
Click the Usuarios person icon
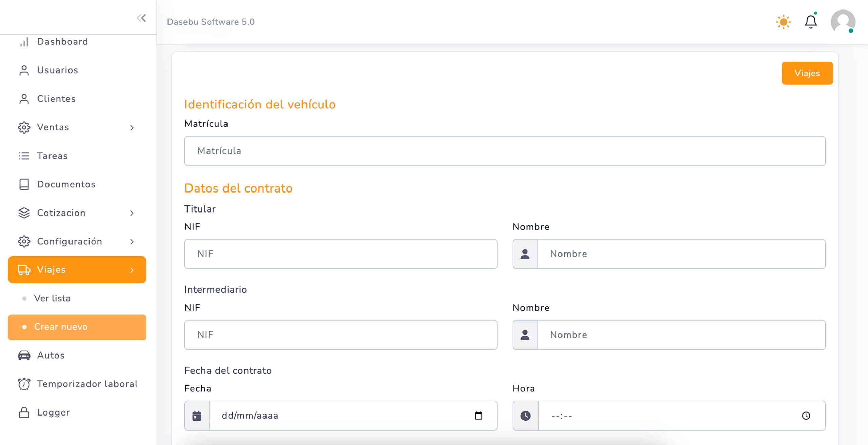click(x=24, y=70)
